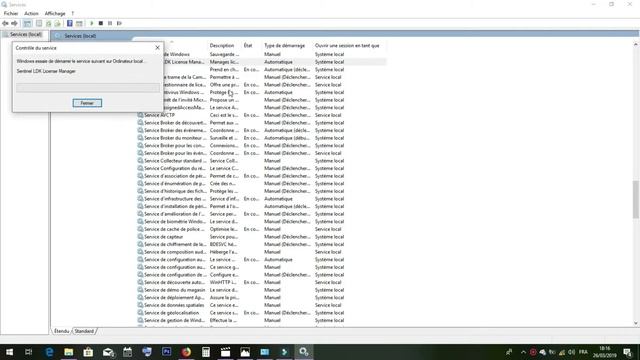The width and height of the screenshot is (640, 360).
Task: Sort by Type de démarrage column header
Action: (284, 45)
